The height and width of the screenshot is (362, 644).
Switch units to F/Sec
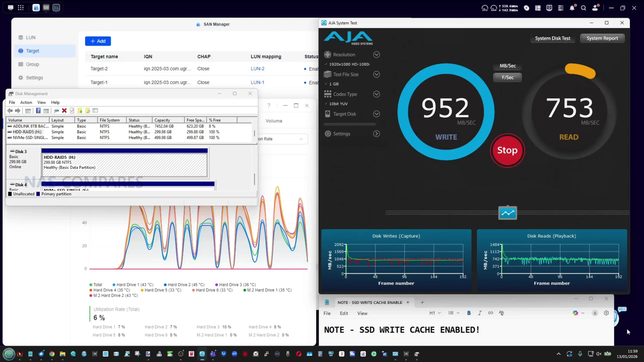[507, 77]
